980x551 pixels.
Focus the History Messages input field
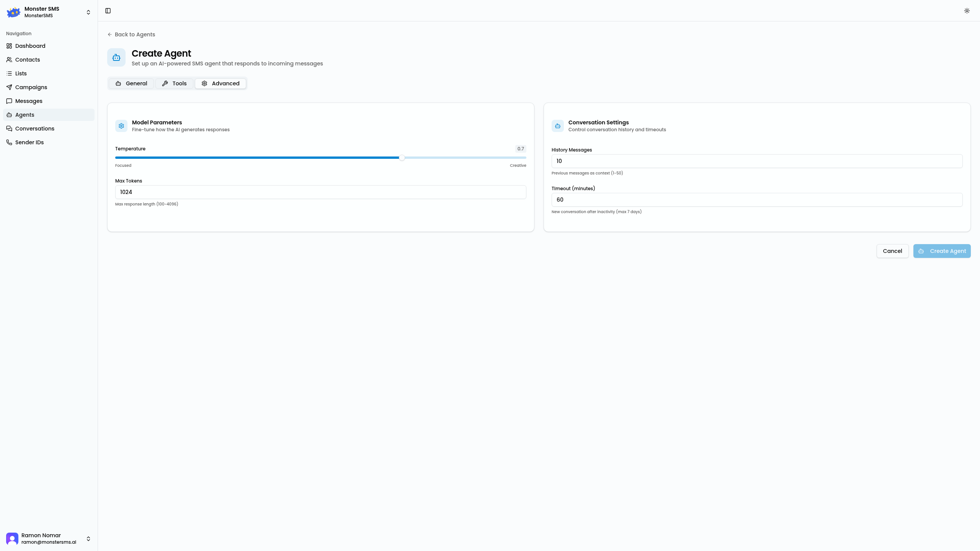pos(757,161)
